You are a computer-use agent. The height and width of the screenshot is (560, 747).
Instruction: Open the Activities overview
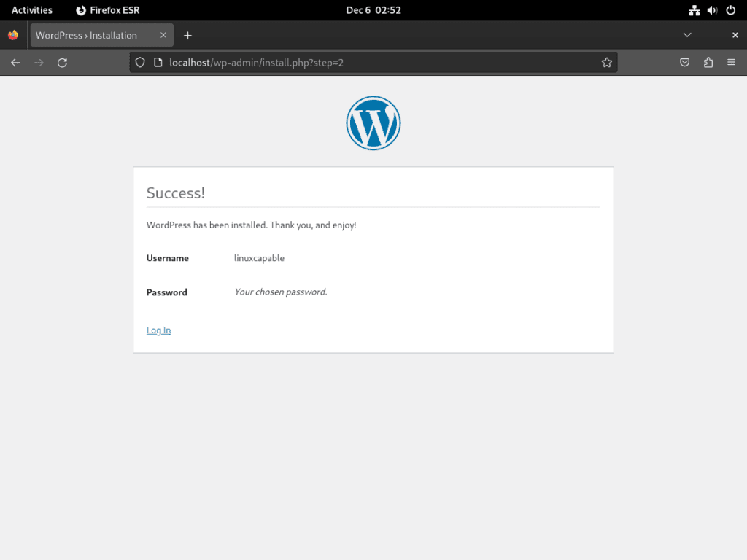pos(31,9)
